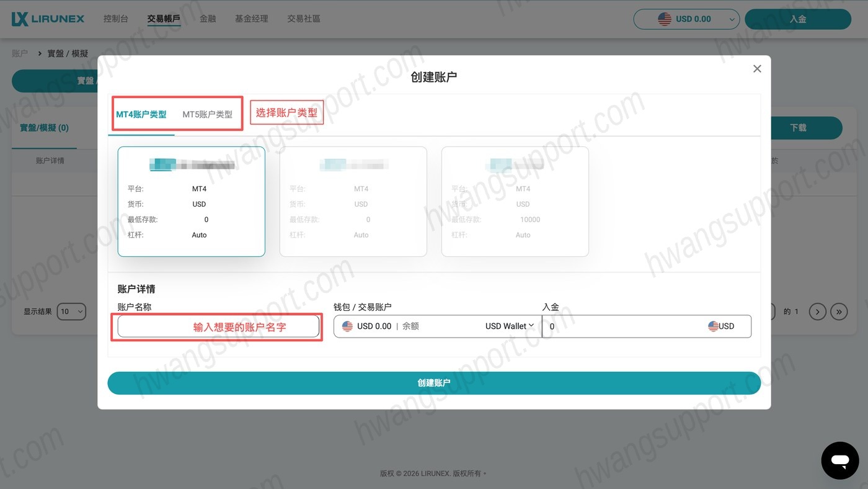This screenshot has width=868, height=489.
Task: Expand the USD Wallet dropdown
Action: click(x=509, y=326)
